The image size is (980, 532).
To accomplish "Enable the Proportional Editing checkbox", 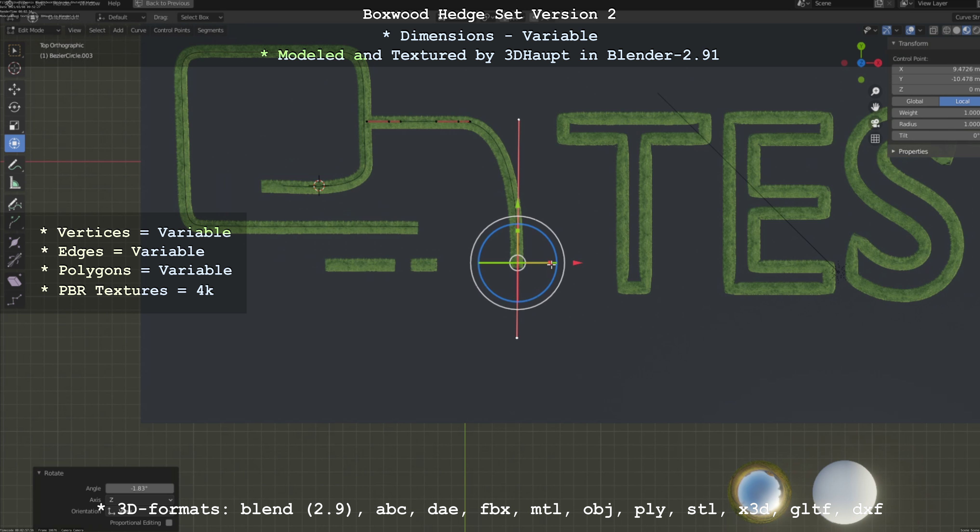I will [169, 523].
